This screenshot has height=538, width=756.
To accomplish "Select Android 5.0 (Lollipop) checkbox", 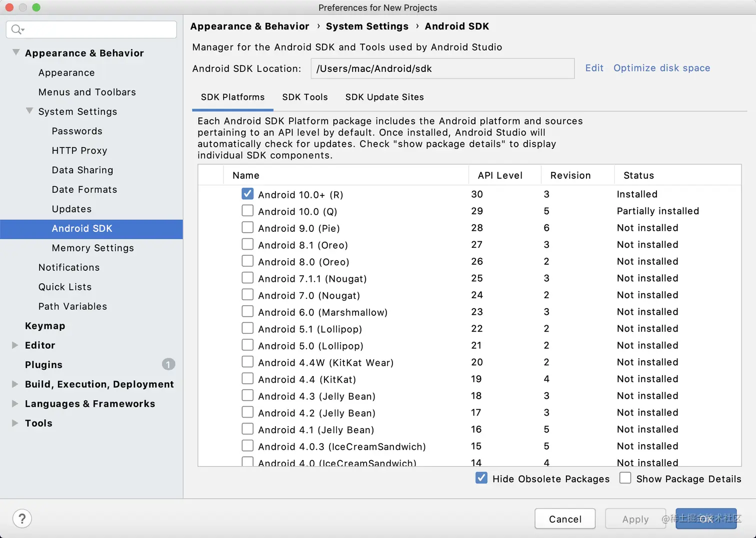I will [247, 345].
